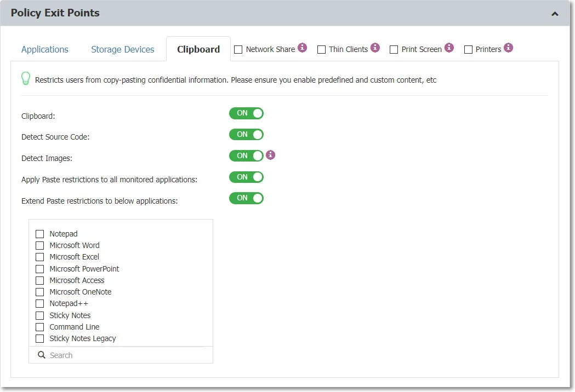The image size is (575, 392).
Task: Check the Notepad++ checkbox
Action: tap(39, 304)
